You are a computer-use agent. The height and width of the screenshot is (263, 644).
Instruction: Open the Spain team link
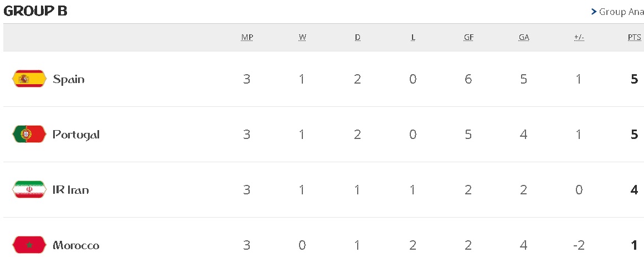[x=69, y=79]
